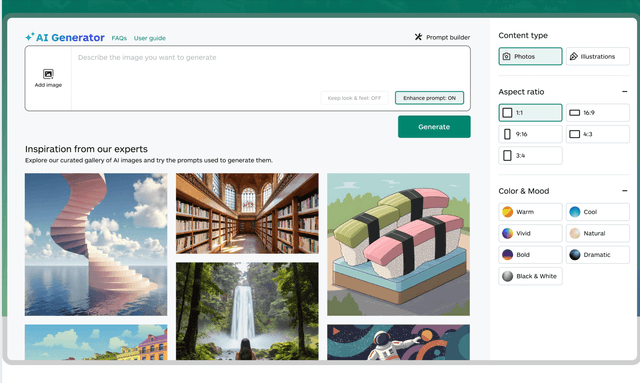This screenshot has height=383, width=640.
Task: Choose Illustrations content type
Action: tap(598, 56)
